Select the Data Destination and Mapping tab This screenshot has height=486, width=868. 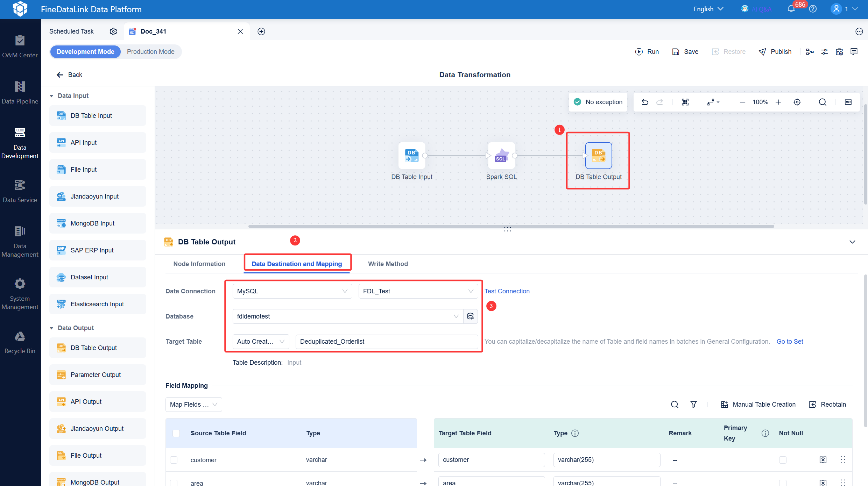pos(297,264)
